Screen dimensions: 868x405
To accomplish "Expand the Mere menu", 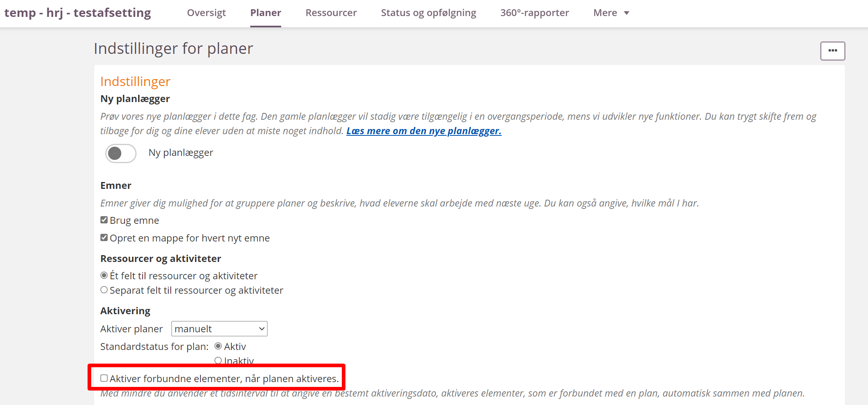I will [605, 13].
